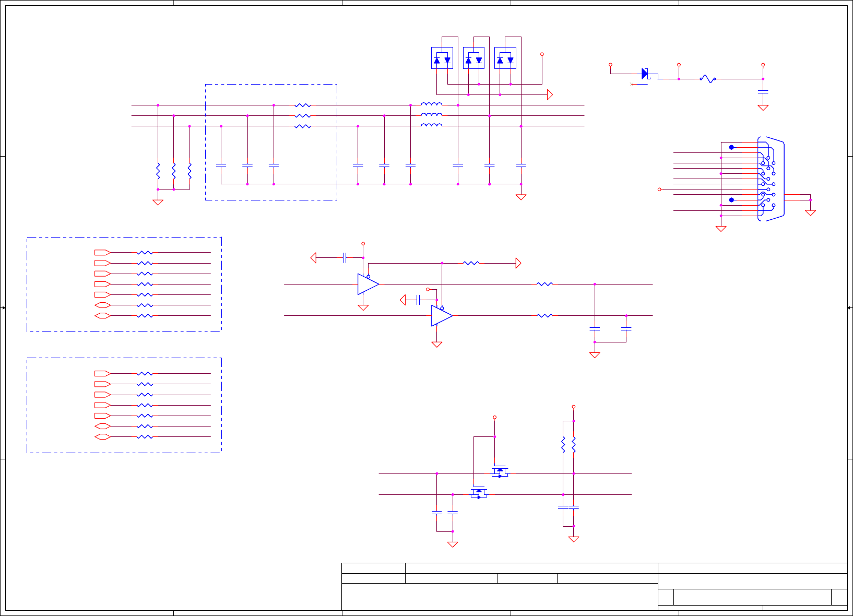Select the off-page arrow after the amplifier feedback resistor
The image size is (853, 616).
pos(518,263)
